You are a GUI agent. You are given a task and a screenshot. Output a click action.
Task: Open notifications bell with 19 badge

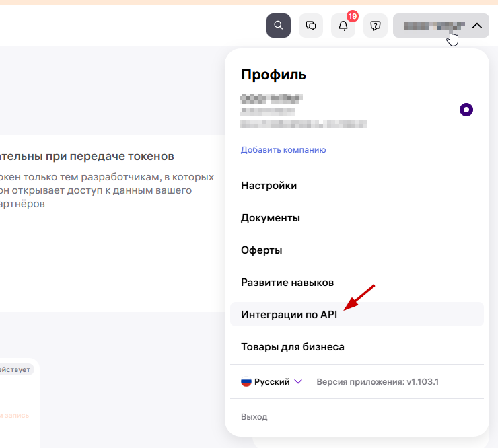pos(343,26)
